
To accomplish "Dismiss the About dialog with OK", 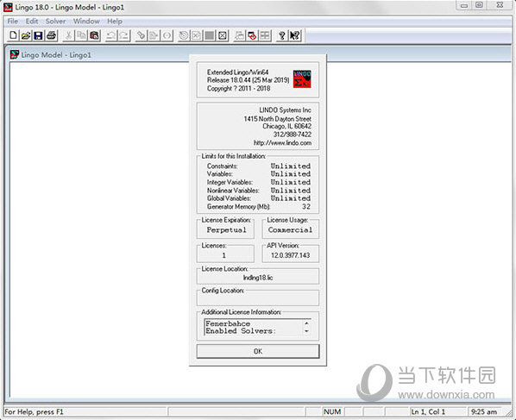I will [258, 351].
